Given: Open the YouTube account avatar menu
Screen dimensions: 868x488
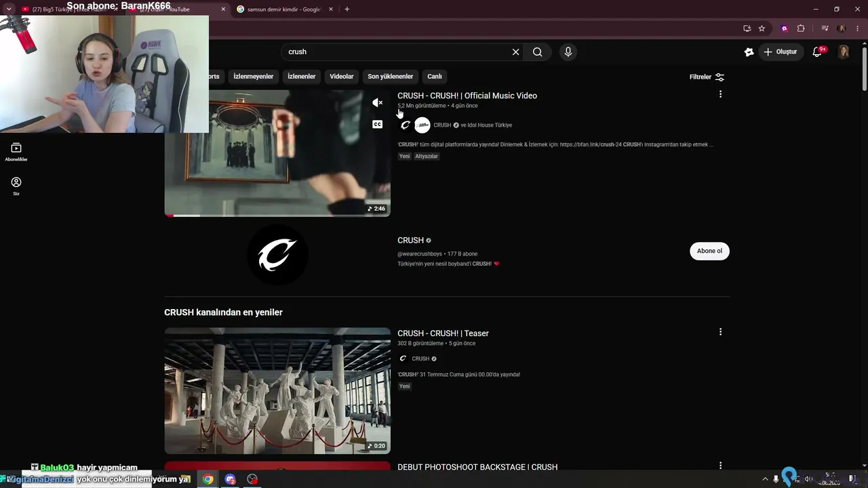Looking at the screenshot, I should (844, 52).
